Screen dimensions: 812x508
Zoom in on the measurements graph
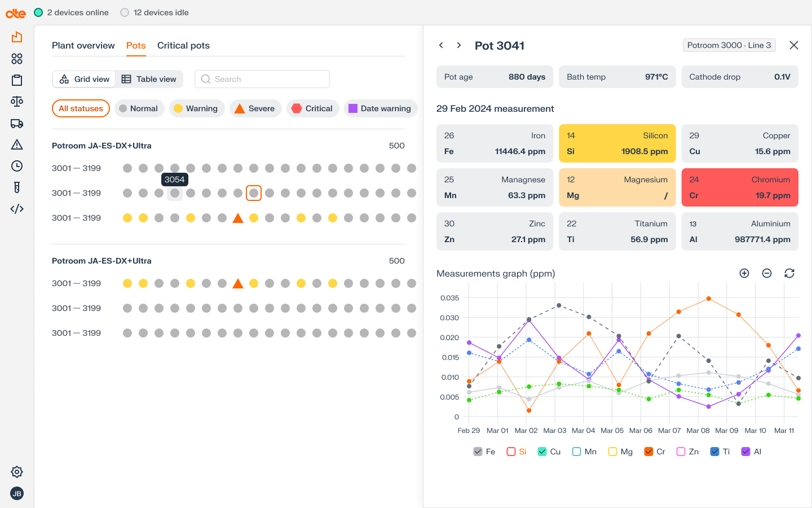744,273
